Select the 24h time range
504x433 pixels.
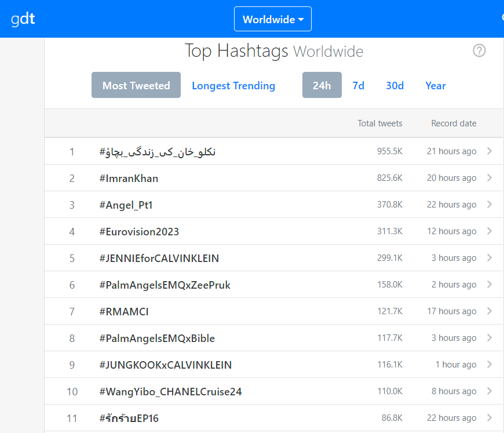(x=322, y=85)
